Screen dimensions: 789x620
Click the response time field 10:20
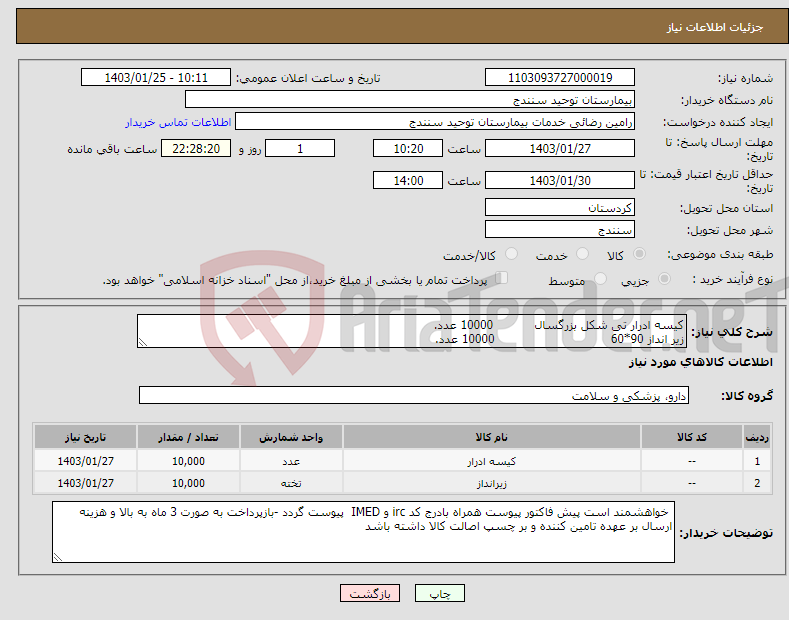(408, 148)
